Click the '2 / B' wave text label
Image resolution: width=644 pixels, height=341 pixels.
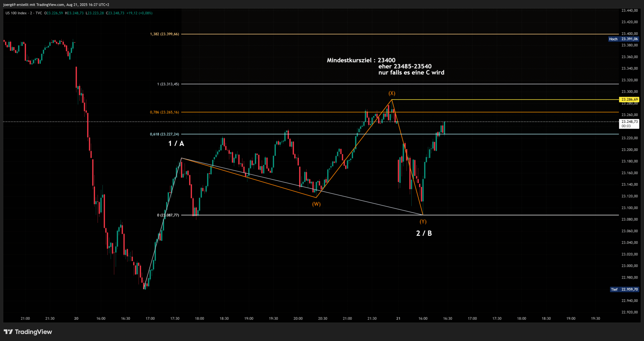point(424,233)
